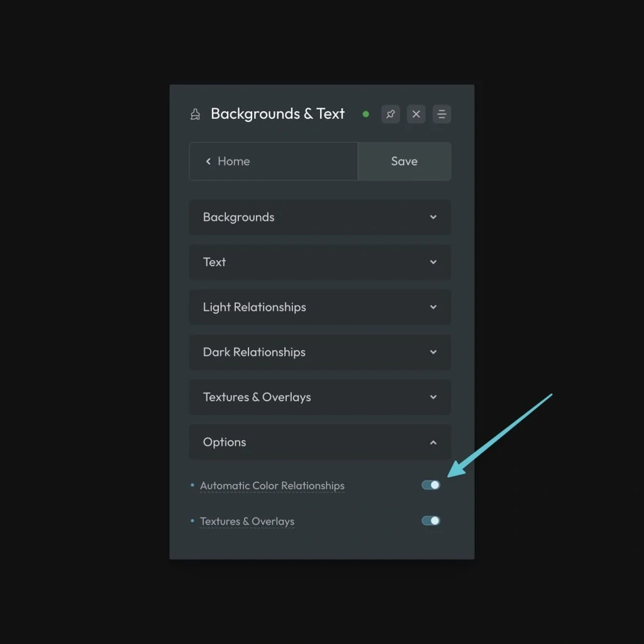Open Automatic Color Relationships link
644x644 pixels.
(272, 485)
